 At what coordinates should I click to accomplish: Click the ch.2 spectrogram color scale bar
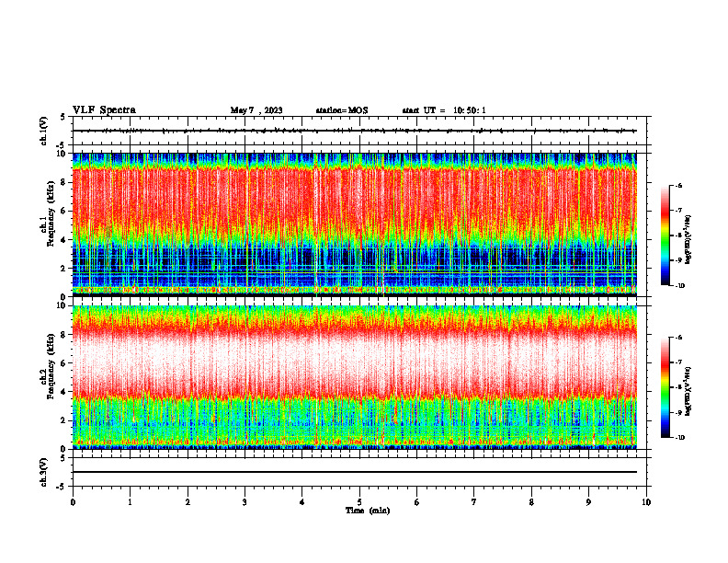665,387
